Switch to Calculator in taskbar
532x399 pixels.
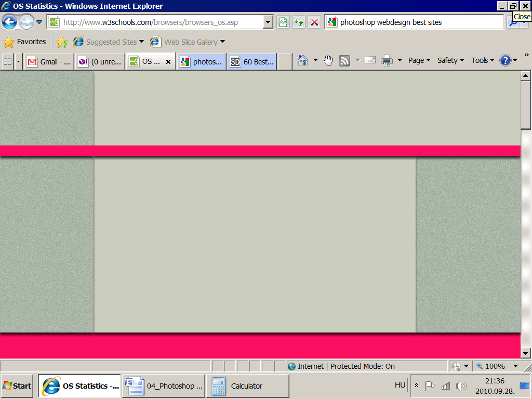[x=247, y=386]
